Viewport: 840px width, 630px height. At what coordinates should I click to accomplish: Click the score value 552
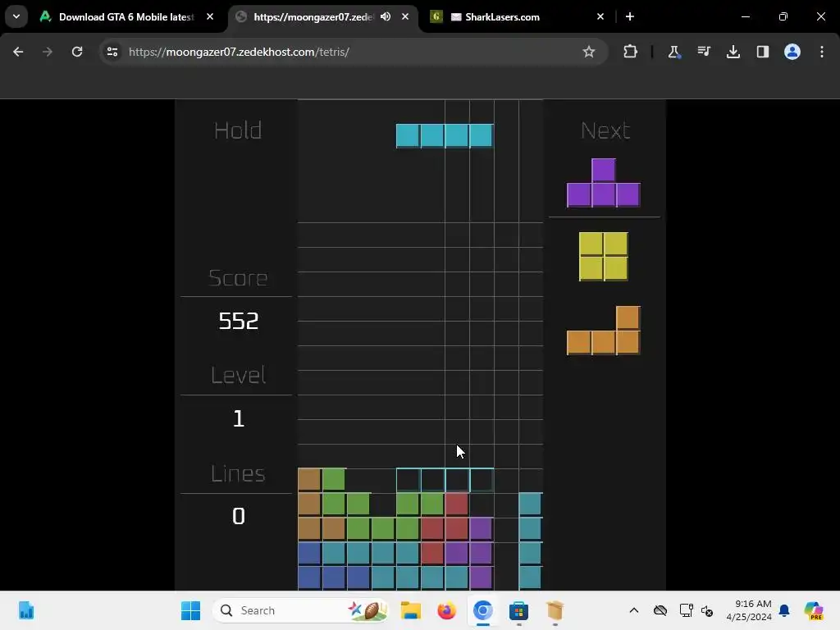coord(239,321)
